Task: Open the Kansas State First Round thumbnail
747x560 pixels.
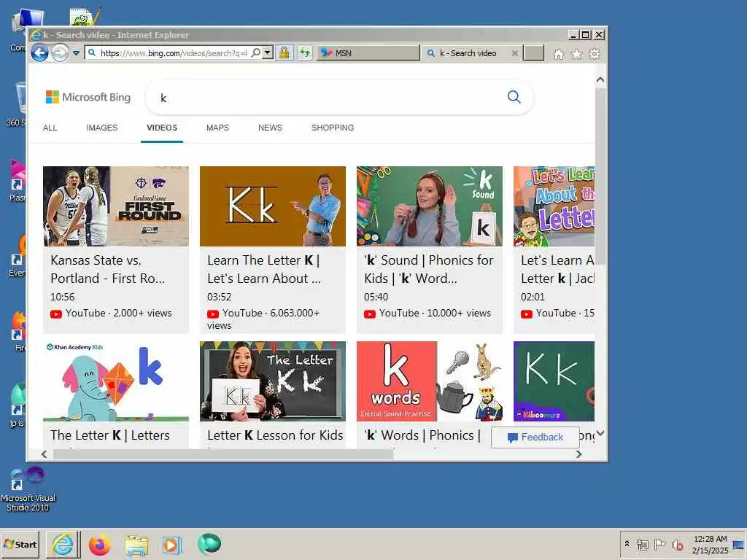Action: click(x=116, y=206)
